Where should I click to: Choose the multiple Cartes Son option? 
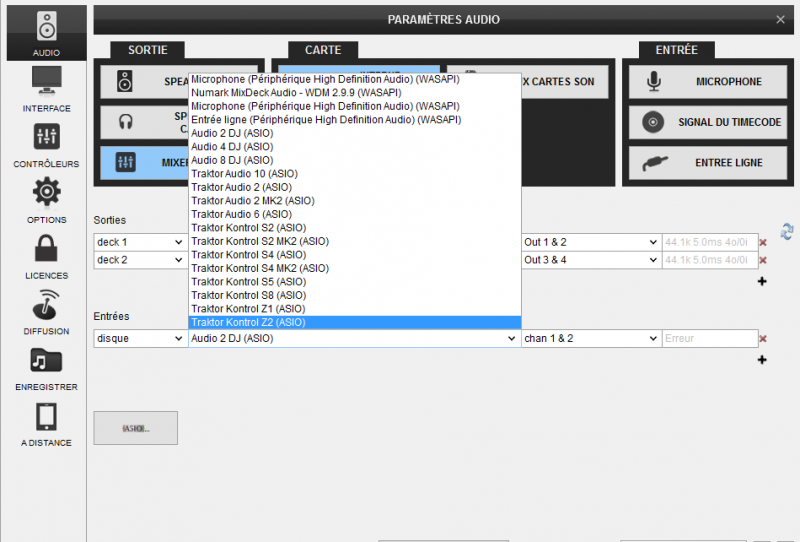click(x=565, y=82)
